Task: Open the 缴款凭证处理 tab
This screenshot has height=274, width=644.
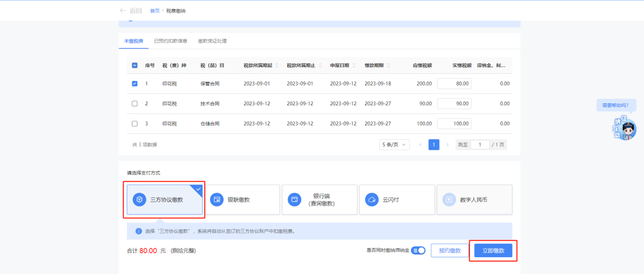Action: click(x=212, y=41)
